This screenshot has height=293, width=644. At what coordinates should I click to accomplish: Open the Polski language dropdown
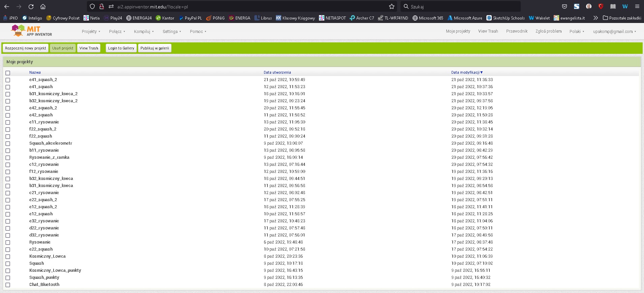coord(577,32)
